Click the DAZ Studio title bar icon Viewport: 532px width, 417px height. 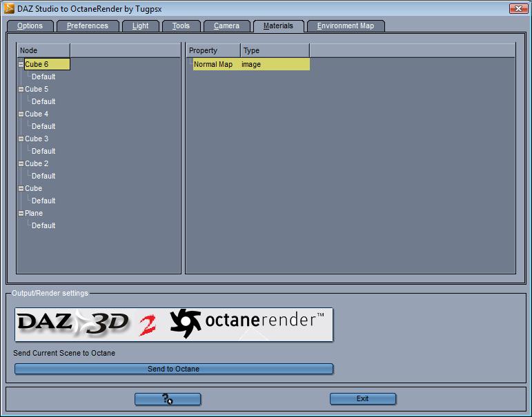tap(9, 8)
